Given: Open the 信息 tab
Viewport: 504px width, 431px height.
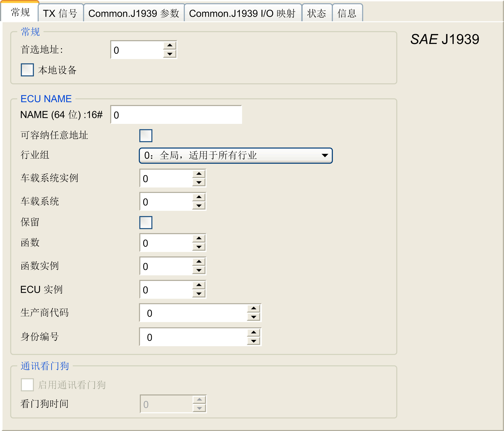Looking at the screenshot, I should coord(347,13).
